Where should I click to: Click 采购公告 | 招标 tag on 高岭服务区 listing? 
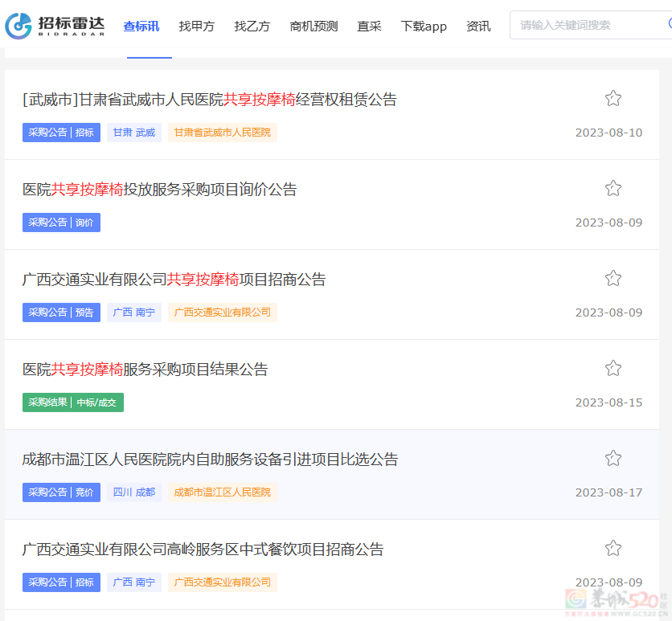(x=61, y=582)
